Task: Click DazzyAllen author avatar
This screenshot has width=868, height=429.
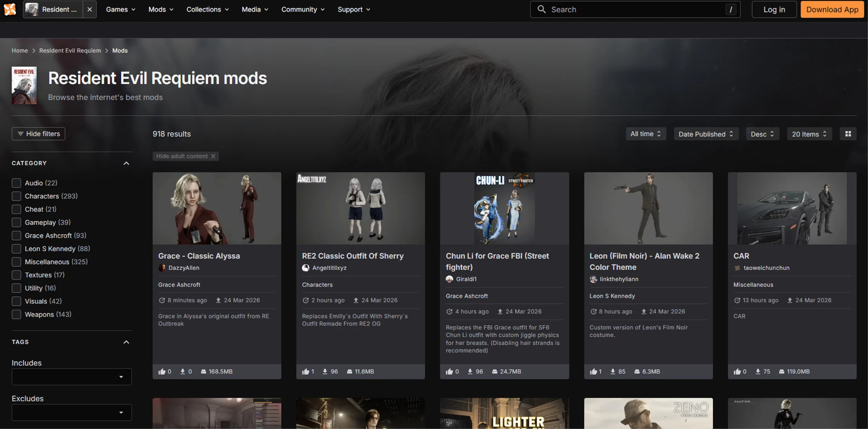Action: pyautogui.click(x=162, y=268)
